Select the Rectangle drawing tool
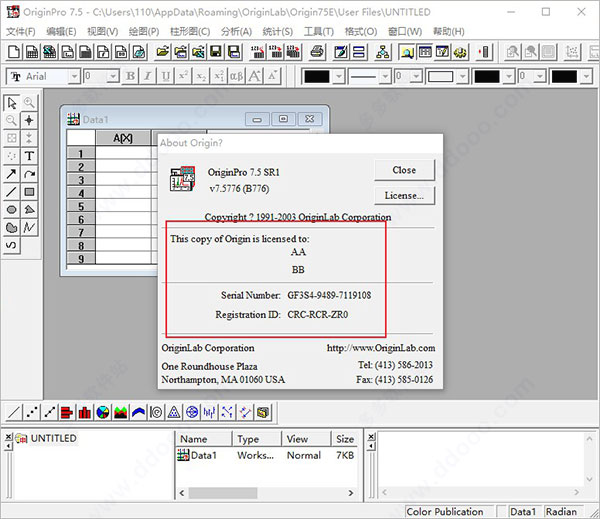Screen dimensions: 600x519 click(29, 192)
